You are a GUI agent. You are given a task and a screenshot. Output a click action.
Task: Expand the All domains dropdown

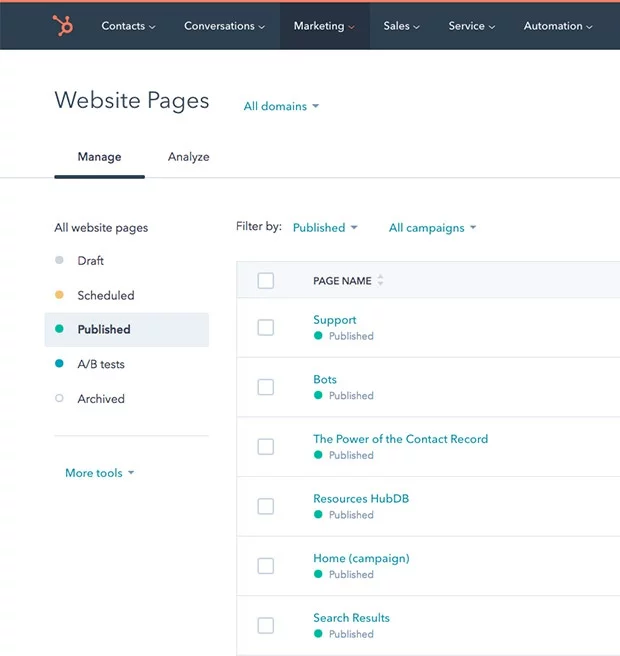281,106
